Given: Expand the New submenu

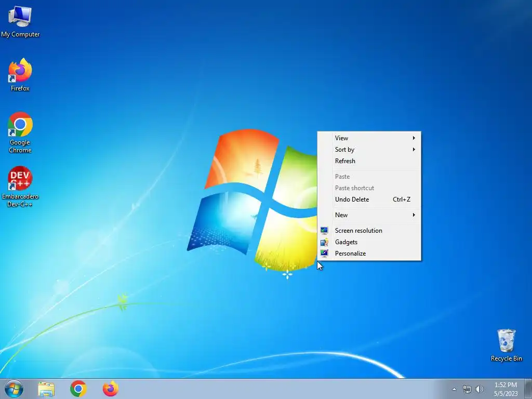Looking at the screenshot, I should click(x=369, y=215).
